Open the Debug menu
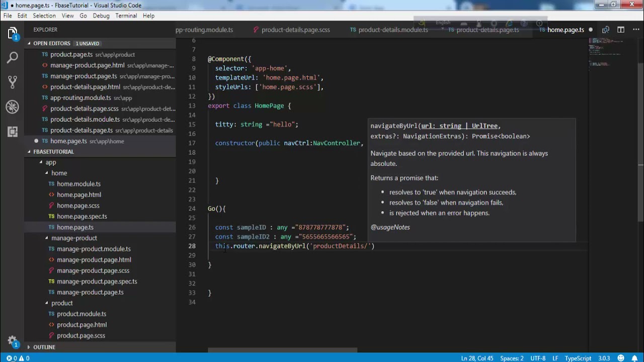The image size is (644, 362). [101, 16]
